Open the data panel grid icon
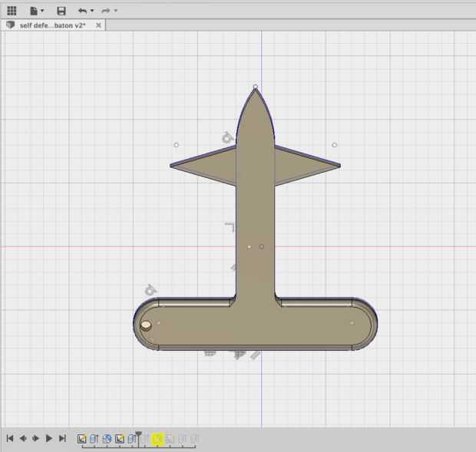 tap(12, 11)
